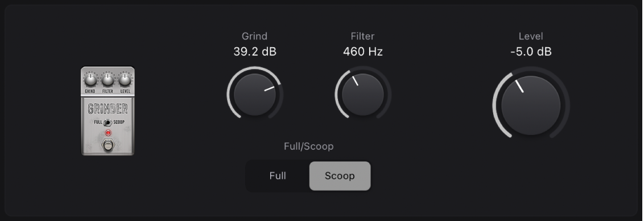Click the Full/Scoop section label
The width and height of the screenshot is (644, 221).
coord(308,146)
